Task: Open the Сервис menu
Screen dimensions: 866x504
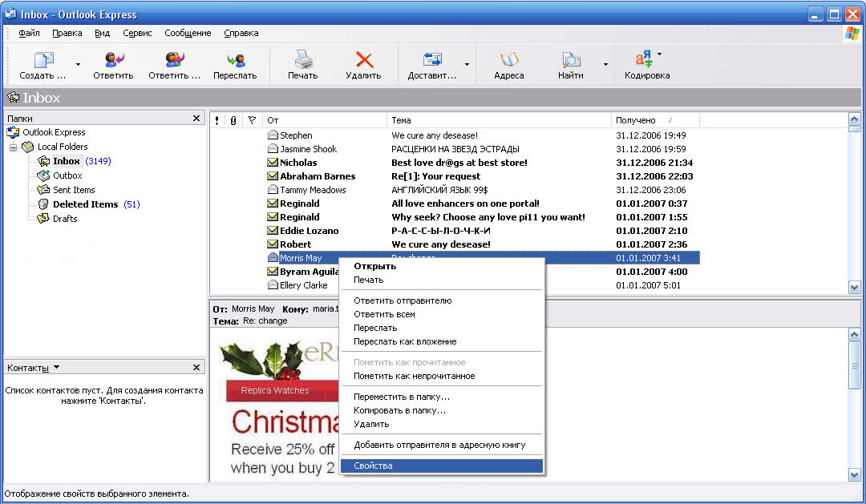Action: [x=137, y=33]
